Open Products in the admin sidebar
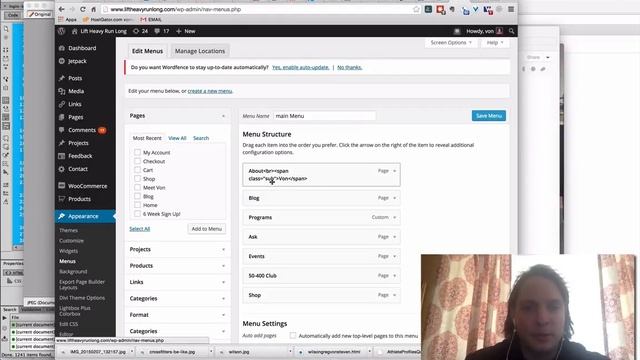The image size is (640, 360). pos(79,199)
